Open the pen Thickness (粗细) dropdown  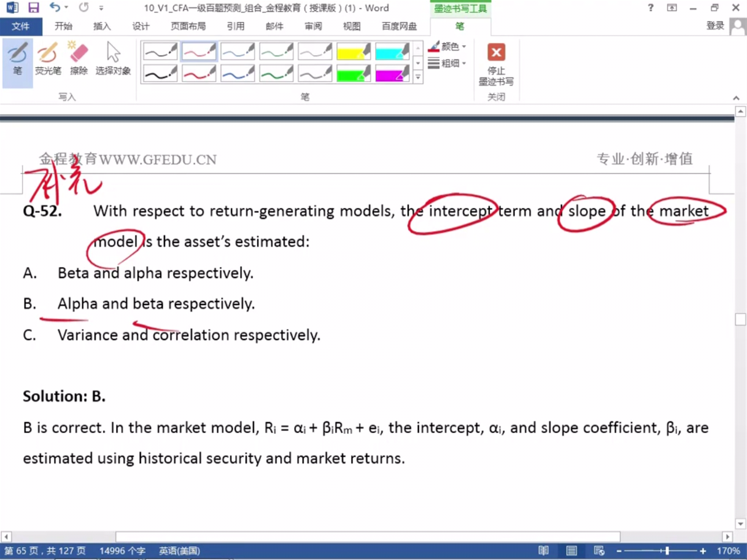447,63
